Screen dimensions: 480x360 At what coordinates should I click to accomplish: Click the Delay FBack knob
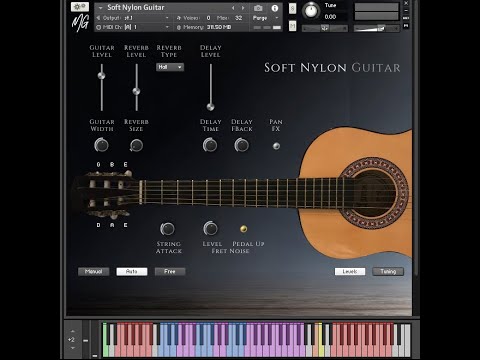coord(242,145)
